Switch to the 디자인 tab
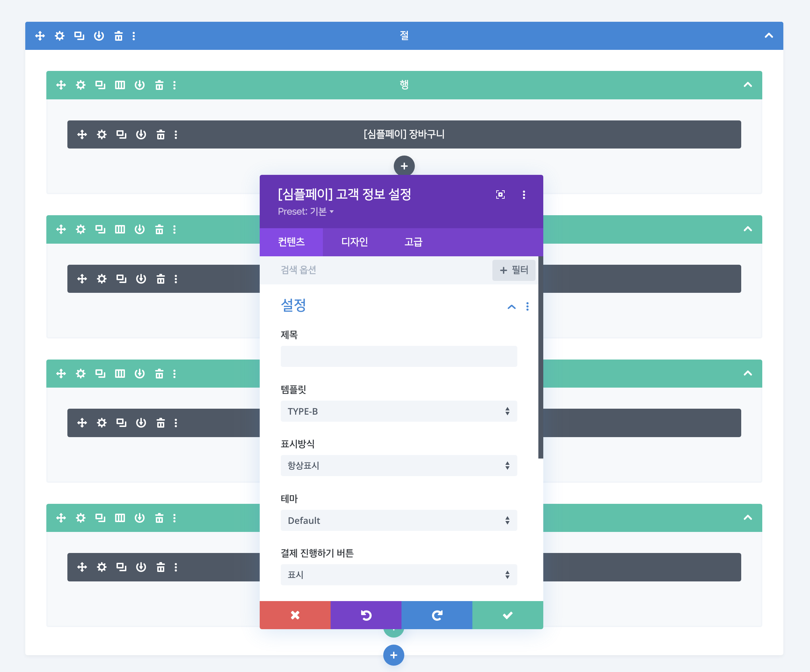 pos(354,242)
